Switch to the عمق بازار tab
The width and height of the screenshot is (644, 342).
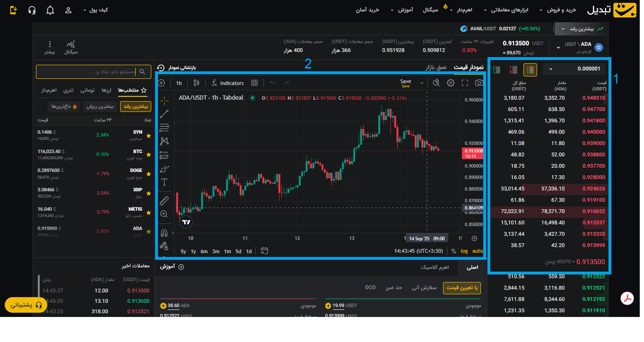[x=435, y=68]
